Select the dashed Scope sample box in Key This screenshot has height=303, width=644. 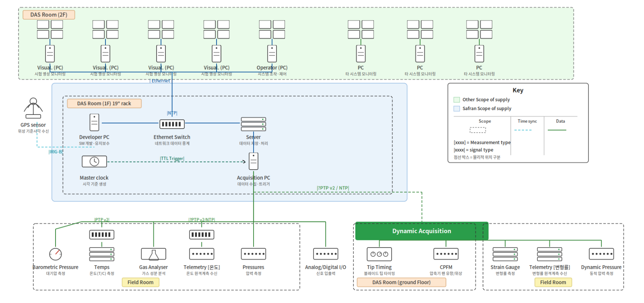click(x=478, y=130)
